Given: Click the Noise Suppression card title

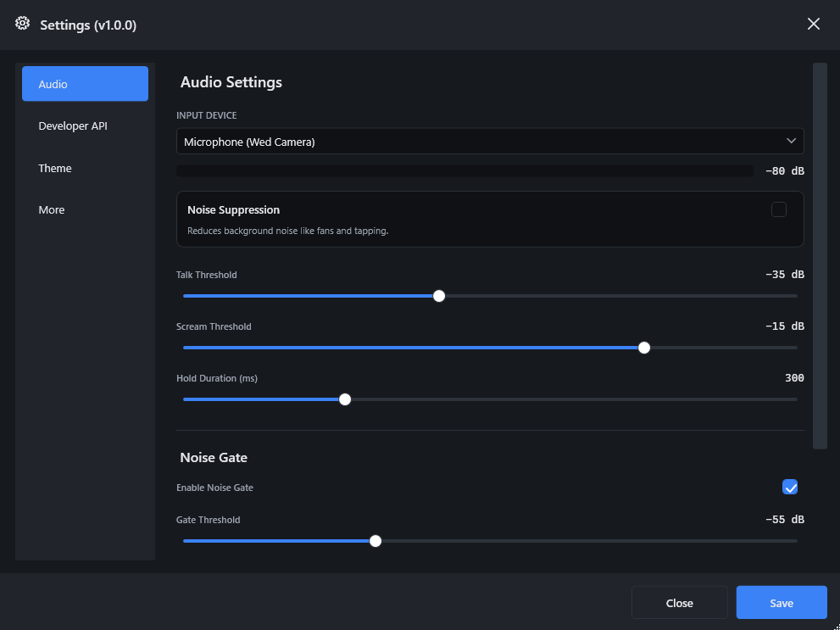Looking at the screenshot, I should point(233,209).
